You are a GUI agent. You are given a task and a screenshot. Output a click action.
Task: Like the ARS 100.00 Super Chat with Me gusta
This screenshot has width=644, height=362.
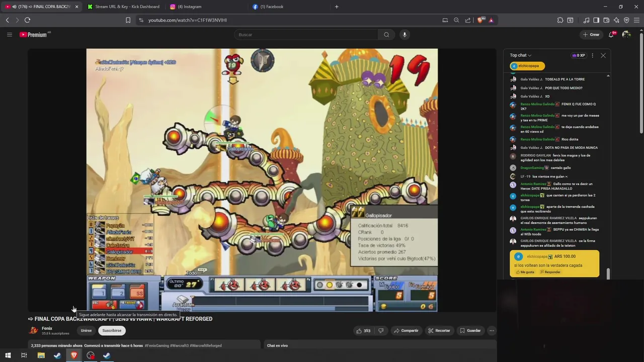click(524, 272)
